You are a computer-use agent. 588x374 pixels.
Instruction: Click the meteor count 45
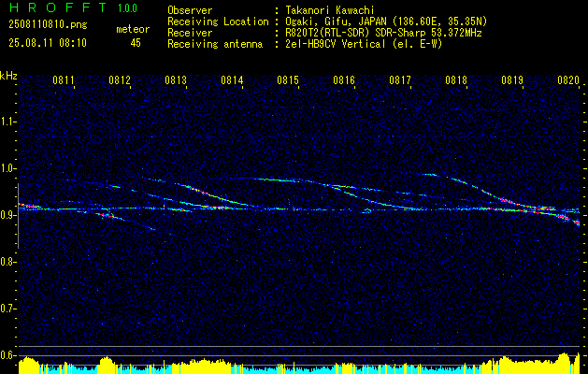[x=136, y=43]
